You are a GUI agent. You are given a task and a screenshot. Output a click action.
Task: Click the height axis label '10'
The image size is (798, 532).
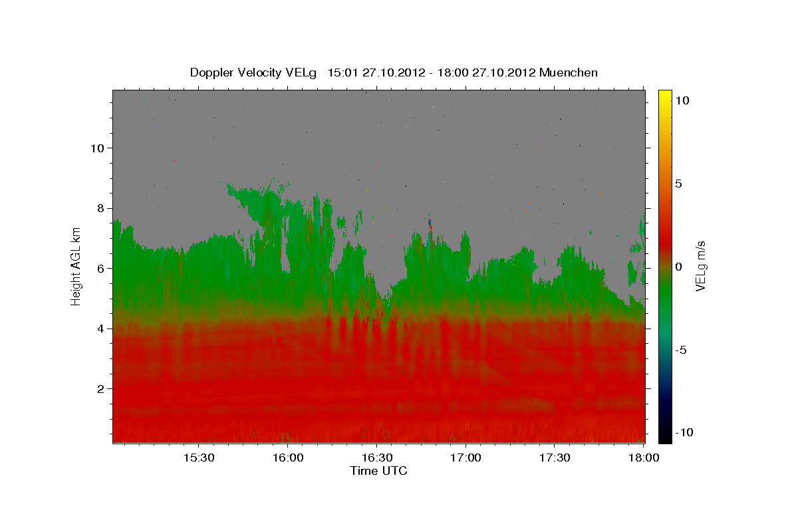tap(96, 148)
